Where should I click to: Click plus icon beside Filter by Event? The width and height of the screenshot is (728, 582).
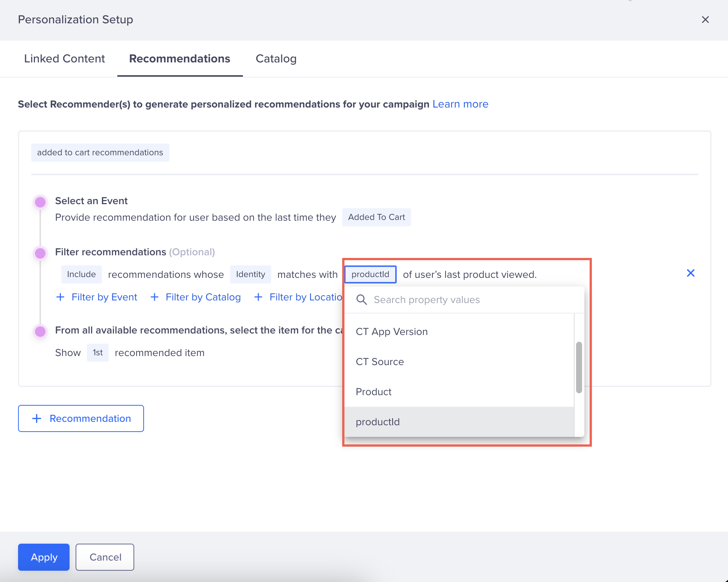coord(60,297)
